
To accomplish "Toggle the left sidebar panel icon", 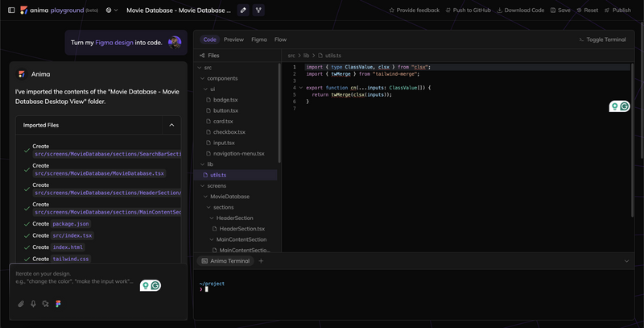I will point(11,10).
